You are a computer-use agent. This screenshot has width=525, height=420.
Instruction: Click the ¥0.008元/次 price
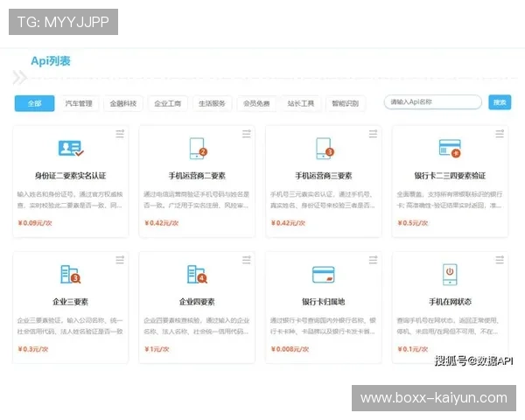[290, 349]
